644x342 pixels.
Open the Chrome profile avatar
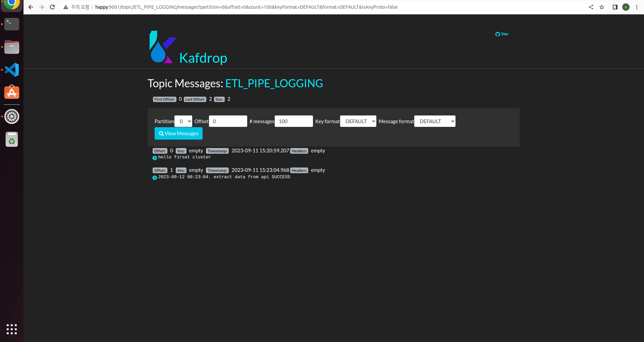(x=626, y=7)
